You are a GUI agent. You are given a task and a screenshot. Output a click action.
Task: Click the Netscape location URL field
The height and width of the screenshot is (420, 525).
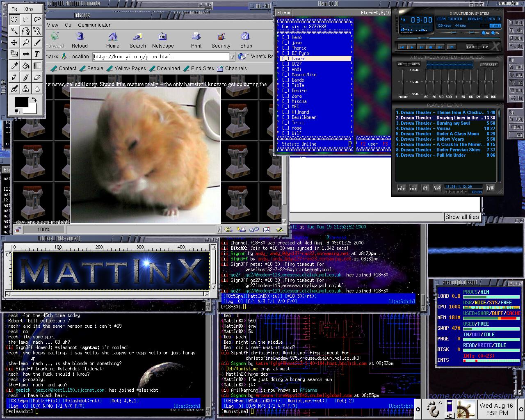click(161, 57)
